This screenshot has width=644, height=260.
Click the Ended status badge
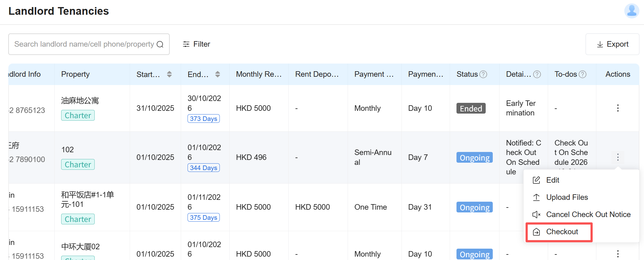[471, 108]
